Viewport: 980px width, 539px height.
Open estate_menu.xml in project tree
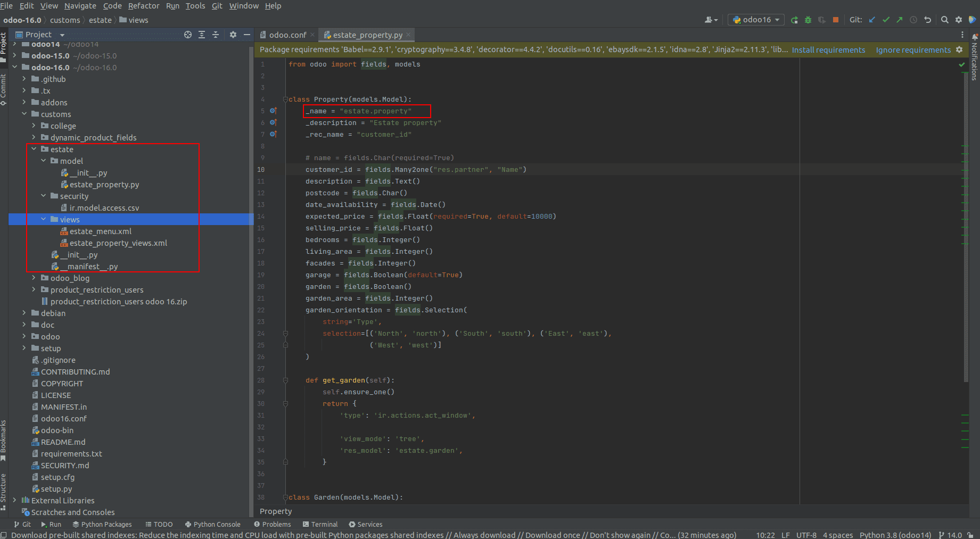pyautogui.click(x=101, y=231)
